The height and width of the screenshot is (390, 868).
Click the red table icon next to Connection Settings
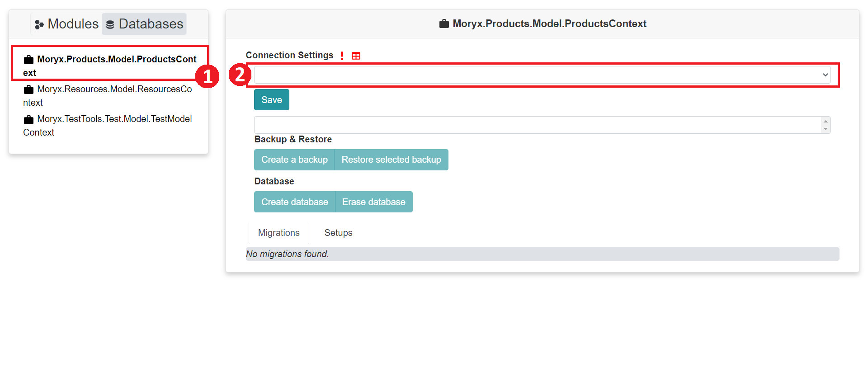(356, 56)
